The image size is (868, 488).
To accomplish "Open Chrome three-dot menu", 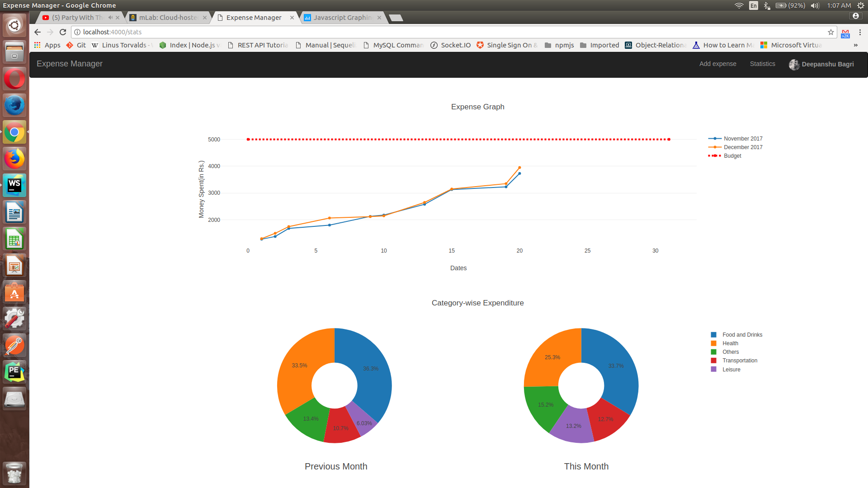I will pyautogui.click(x=860, y=32).
